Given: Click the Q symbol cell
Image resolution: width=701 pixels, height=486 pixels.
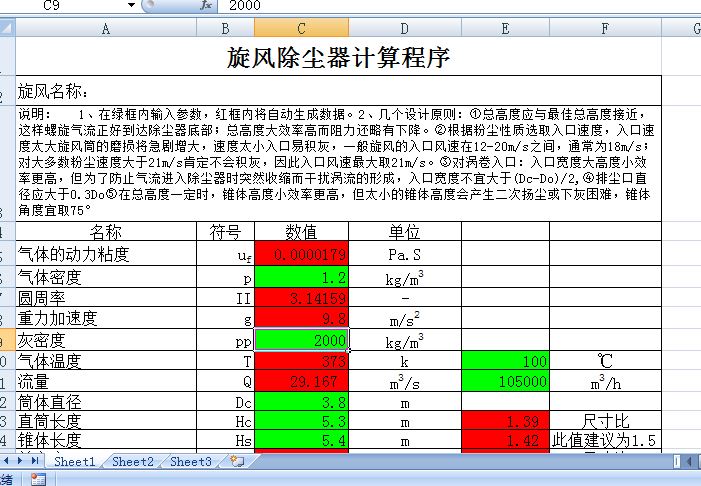Looking at the screenshot, I should pyautogui.click(x=225, y=381).
